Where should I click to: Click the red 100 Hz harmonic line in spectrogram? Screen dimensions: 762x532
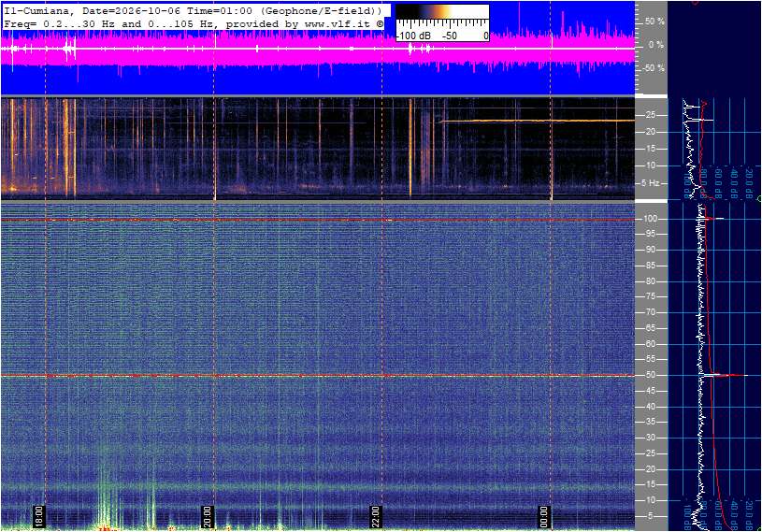318,220
